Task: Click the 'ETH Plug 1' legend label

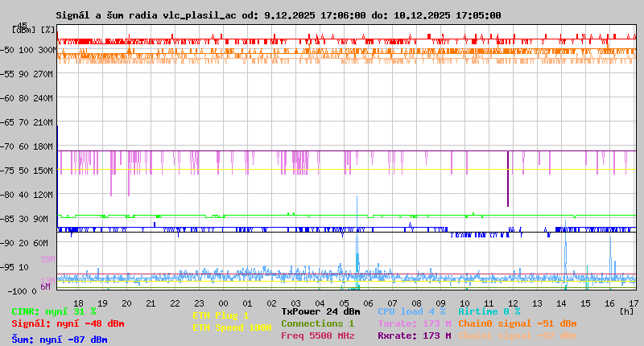Action: tap(221, 315)
